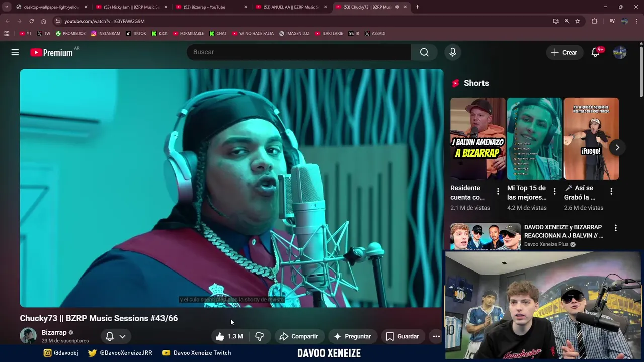The width and height of the screenshot is (644, 362).
Task: Open options for Residente cuenta Short
Action: [498, 191]
